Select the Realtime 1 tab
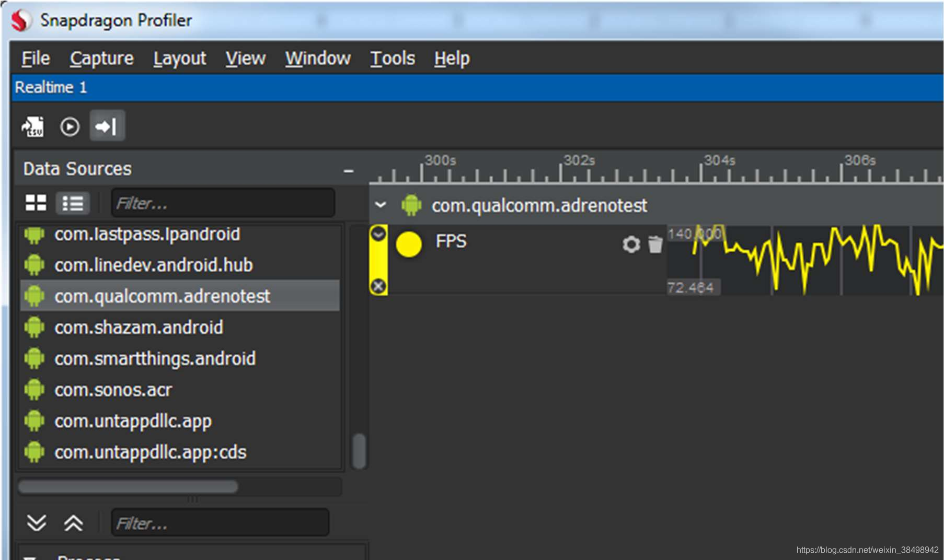Image resolution: width=944 pixels, height=560 pixels. click(x=51, y=87)
